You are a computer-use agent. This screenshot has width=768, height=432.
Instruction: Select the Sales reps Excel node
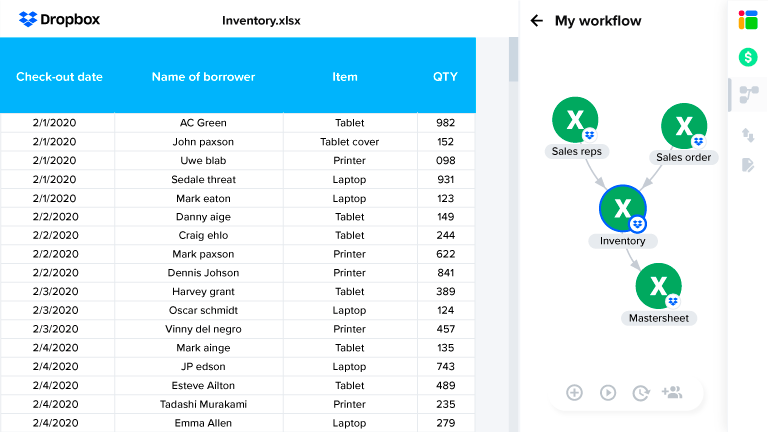575,121
